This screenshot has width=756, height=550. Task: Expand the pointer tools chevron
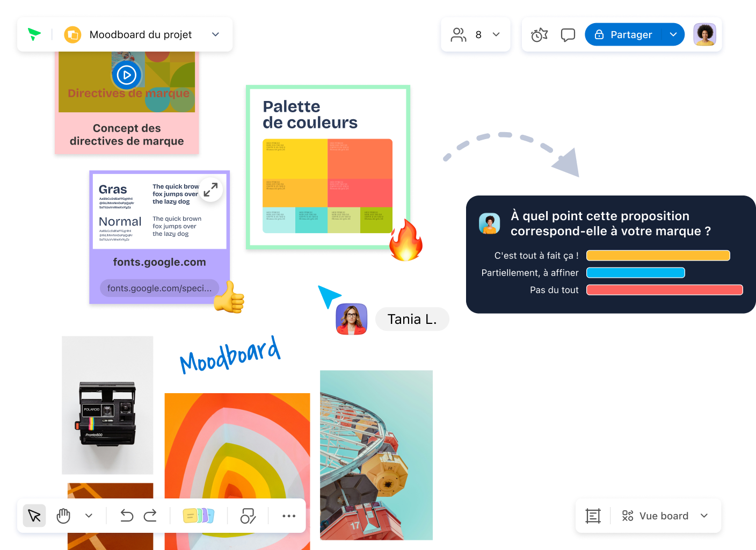pyautogui.click(x=89, y=516)
